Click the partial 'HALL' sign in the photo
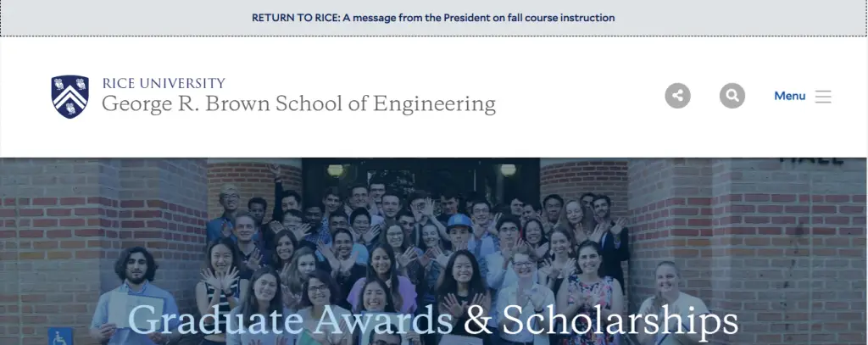This screenshot has width=868, height=345. click(x=810, y=160)
